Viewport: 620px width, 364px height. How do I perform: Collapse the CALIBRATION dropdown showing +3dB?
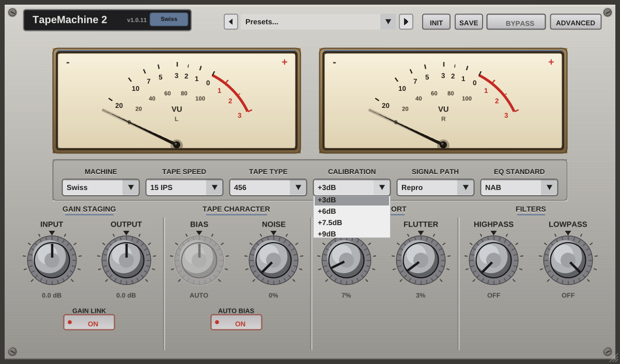pyautogui.click(x=352, y=187)
